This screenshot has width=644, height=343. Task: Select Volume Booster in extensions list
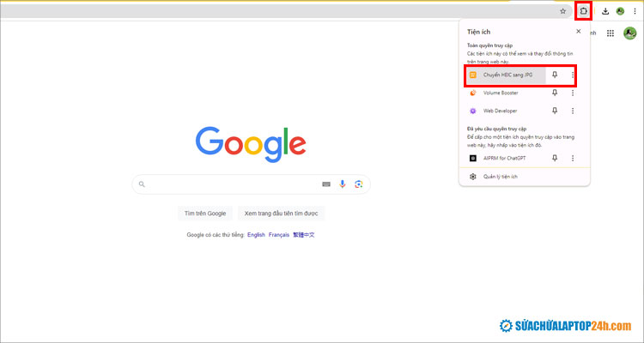click(501, 93)
